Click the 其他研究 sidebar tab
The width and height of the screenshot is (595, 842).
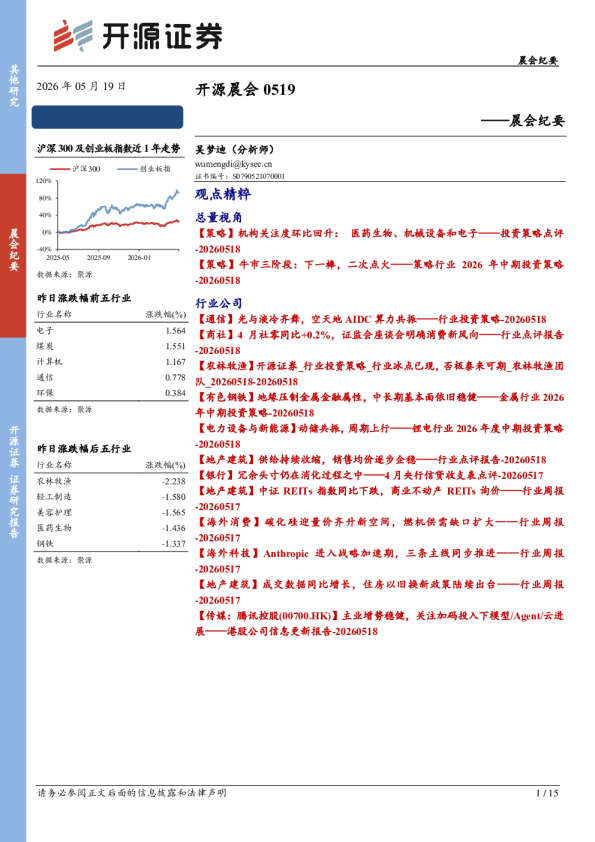(13, 86)
